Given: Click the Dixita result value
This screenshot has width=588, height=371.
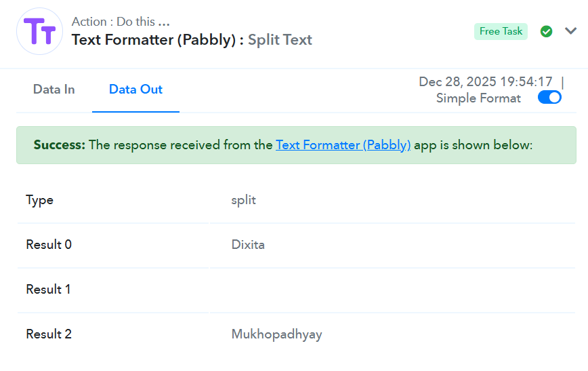Looking at the screenshot, I should (x=248, y=245).
